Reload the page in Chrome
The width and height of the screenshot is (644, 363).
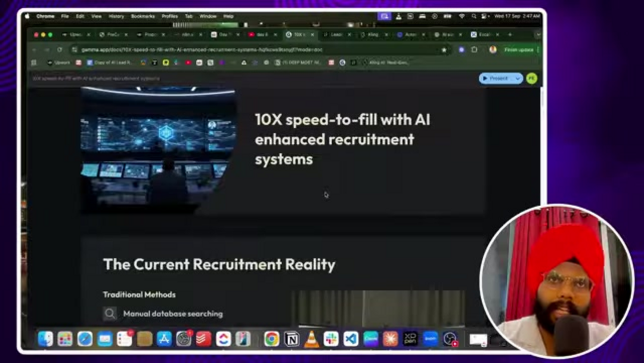[59, 50]
